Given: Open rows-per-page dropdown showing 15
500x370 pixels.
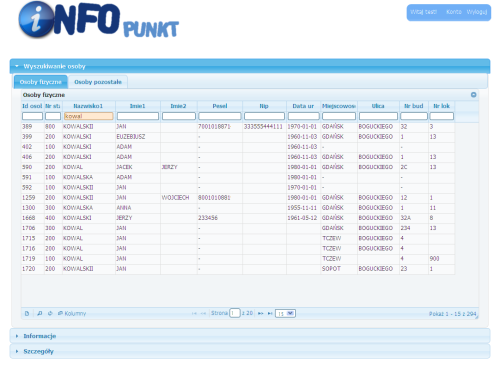Looking at the screenshot, I should coord(285,313).
